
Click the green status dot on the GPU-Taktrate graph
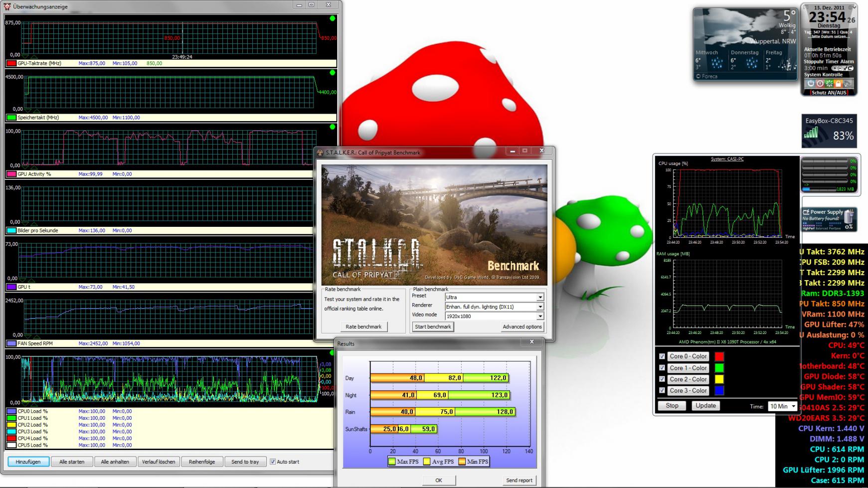(333, 18)
